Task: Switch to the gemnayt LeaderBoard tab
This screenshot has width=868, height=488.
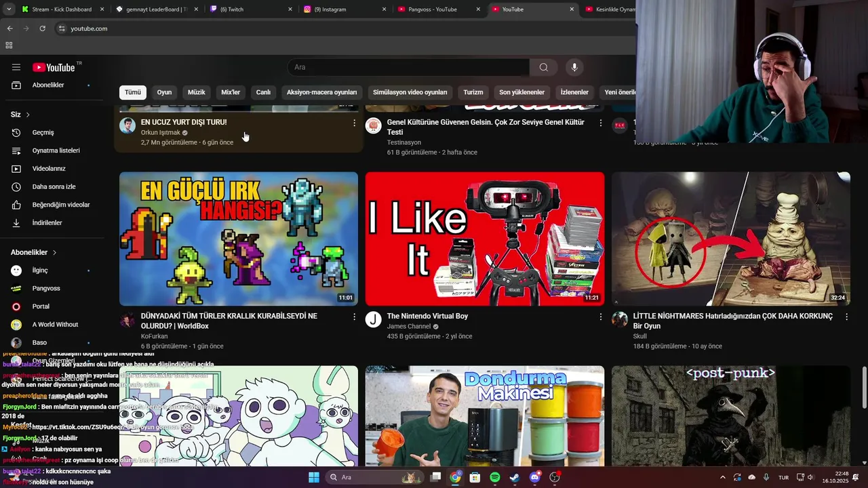Action: (156, 9)
